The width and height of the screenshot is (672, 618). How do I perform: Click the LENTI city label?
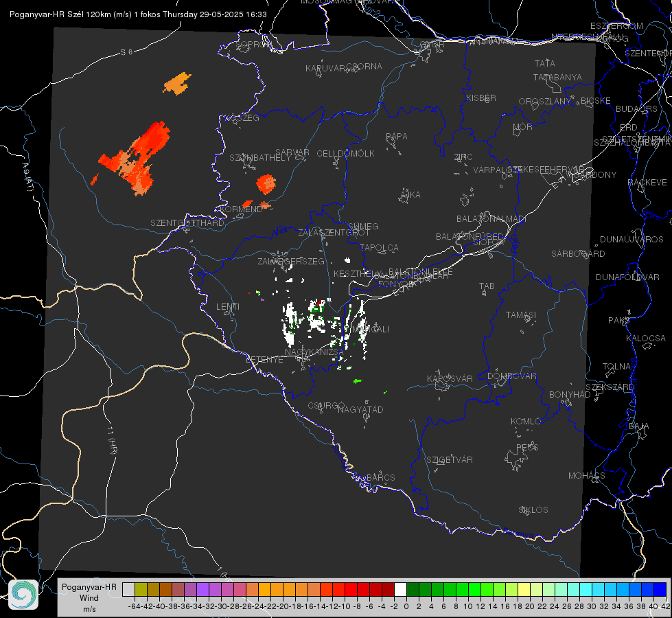(x=228, y=307)
